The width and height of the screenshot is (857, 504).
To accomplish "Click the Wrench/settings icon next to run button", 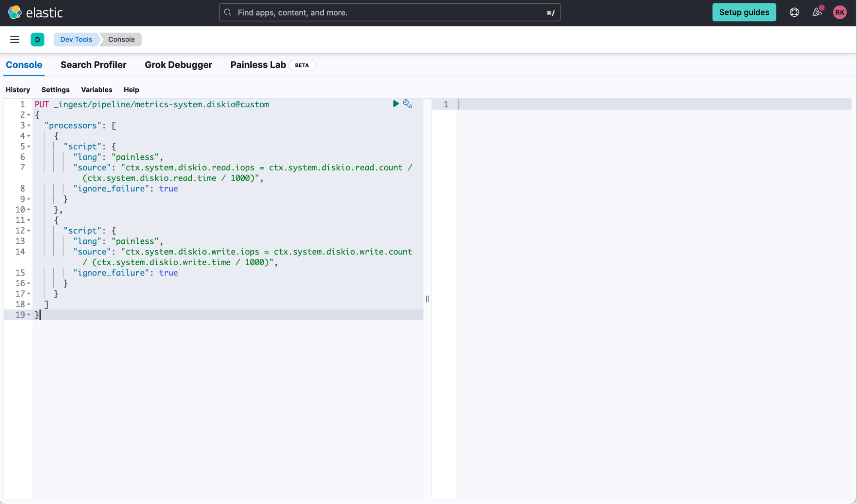I will [407, 104].
